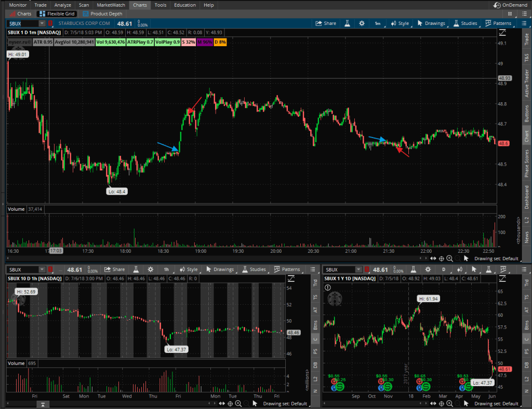Toggle the red link indicator beside main SBUX symbol
The image size is (532, 409).
(50, 23)
